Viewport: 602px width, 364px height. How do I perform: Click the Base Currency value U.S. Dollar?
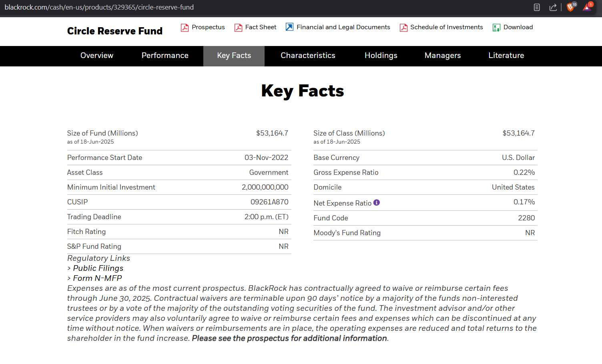point(518,158)
